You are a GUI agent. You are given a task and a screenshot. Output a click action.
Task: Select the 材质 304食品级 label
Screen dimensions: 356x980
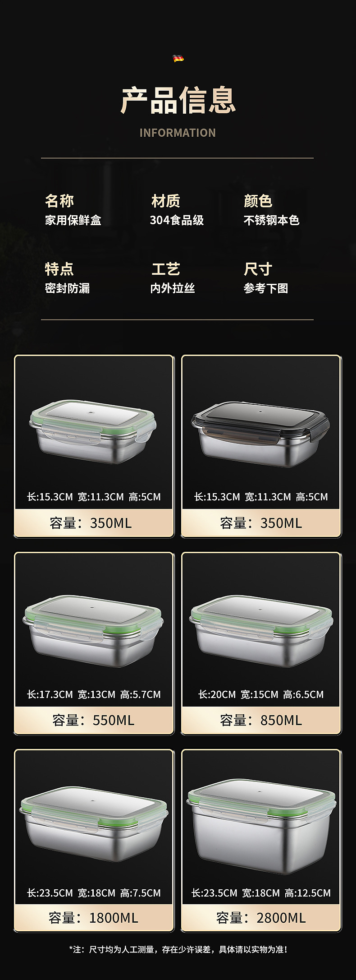pos(177,210)
